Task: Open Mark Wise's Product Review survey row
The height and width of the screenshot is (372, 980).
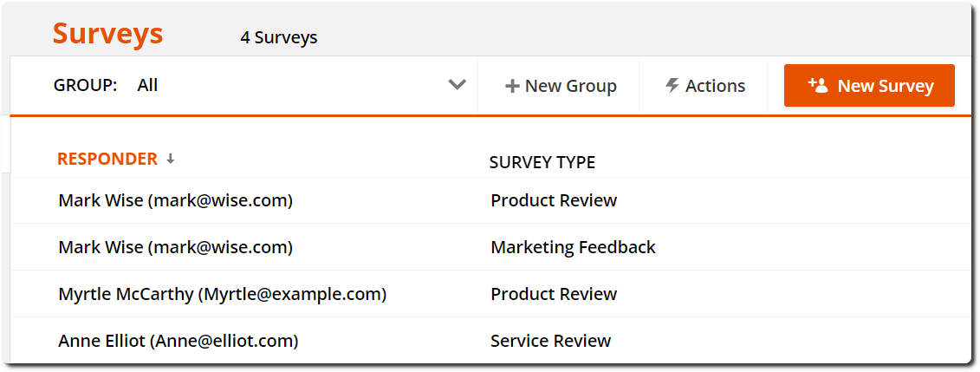Action: (490, 200)
